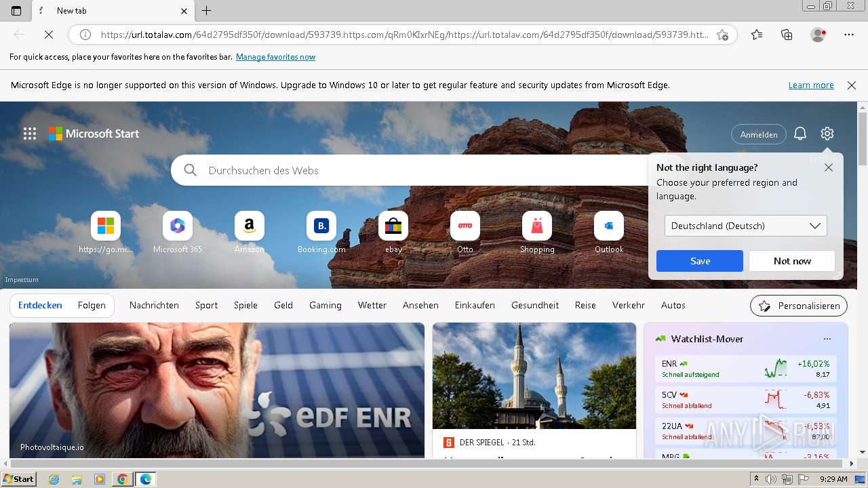Follow the Learn more link

click(x=811, y=85)
